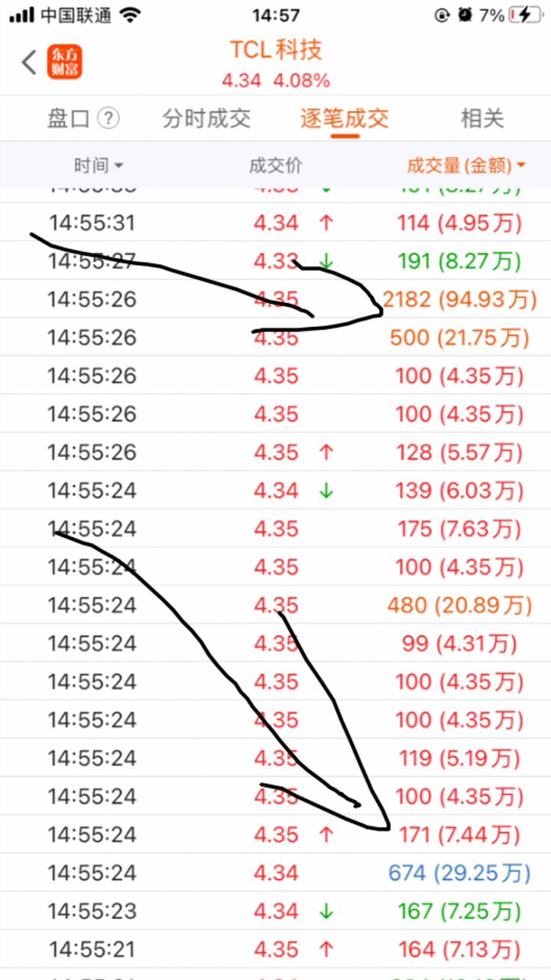Tap the down arrow in the 14:55:23 row
The height and width of the screenshot is (980, 551).
(327, 911)
